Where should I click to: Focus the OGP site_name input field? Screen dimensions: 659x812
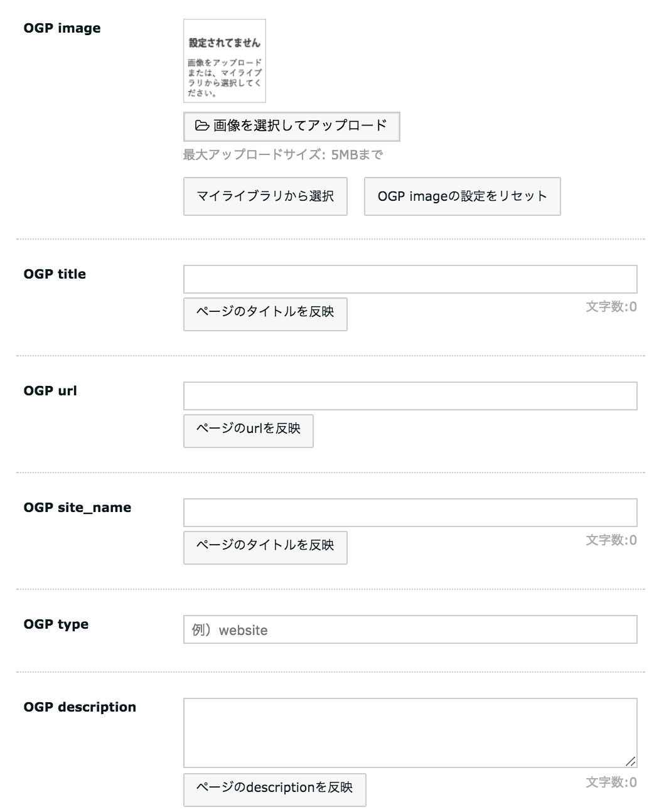click(410, 513)
